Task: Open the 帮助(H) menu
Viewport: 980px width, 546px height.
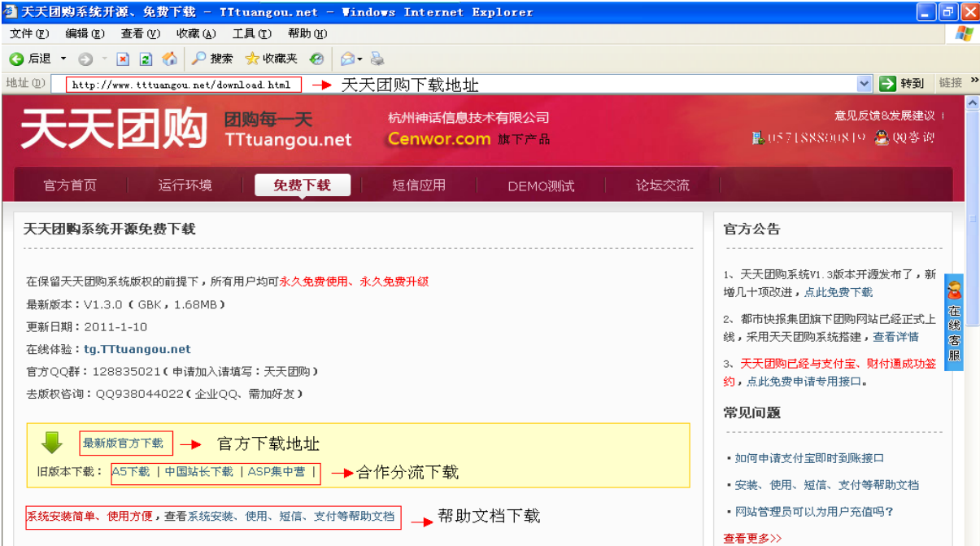Action: pos(307,33)
